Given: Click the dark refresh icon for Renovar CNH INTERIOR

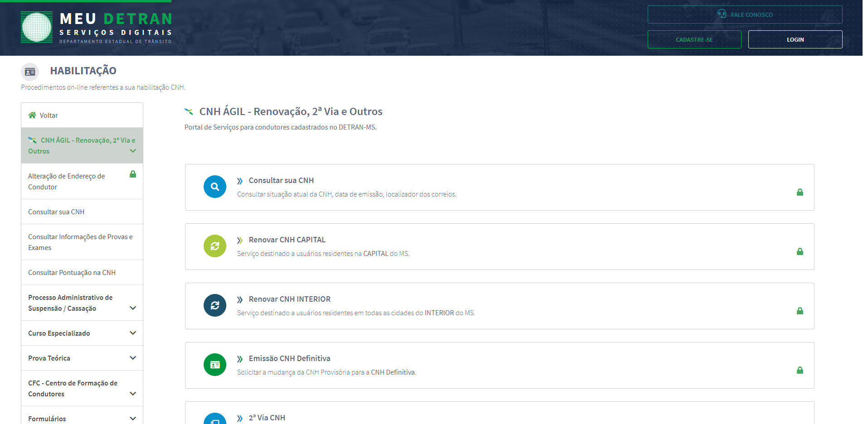Looking at the screenshot, I should (215, 305).
